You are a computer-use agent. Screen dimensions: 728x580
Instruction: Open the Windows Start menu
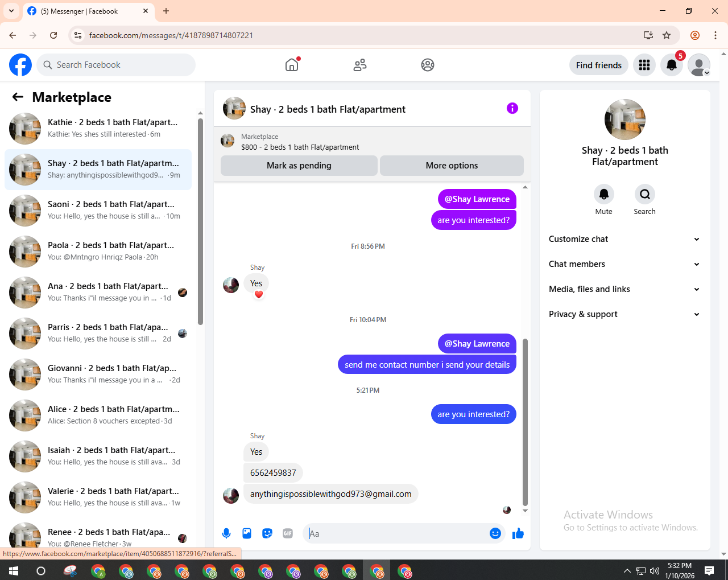point(14,570)
